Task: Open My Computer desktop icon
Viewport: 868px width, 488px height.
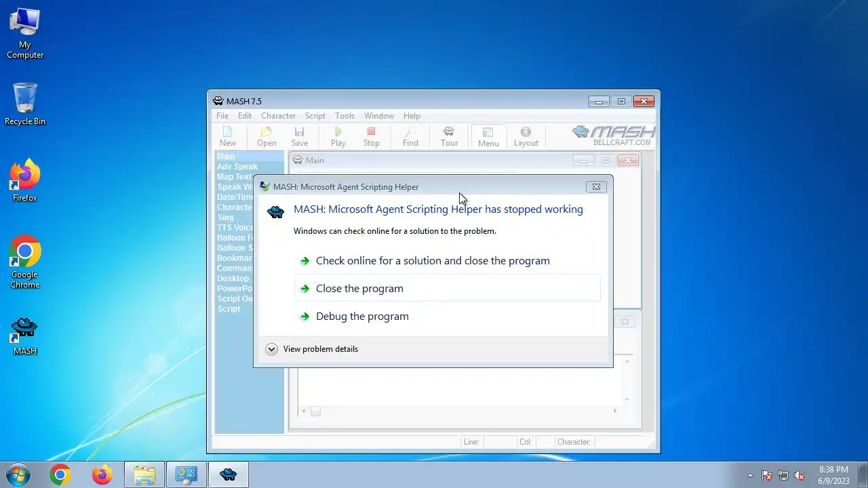Action: [25, 33]
